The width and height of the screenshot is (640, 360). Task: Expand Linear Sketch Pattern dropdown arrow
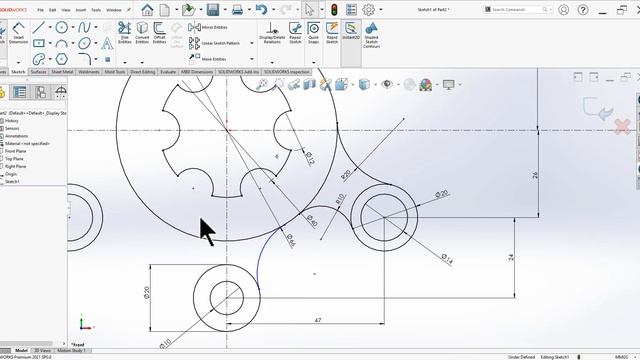251,43
